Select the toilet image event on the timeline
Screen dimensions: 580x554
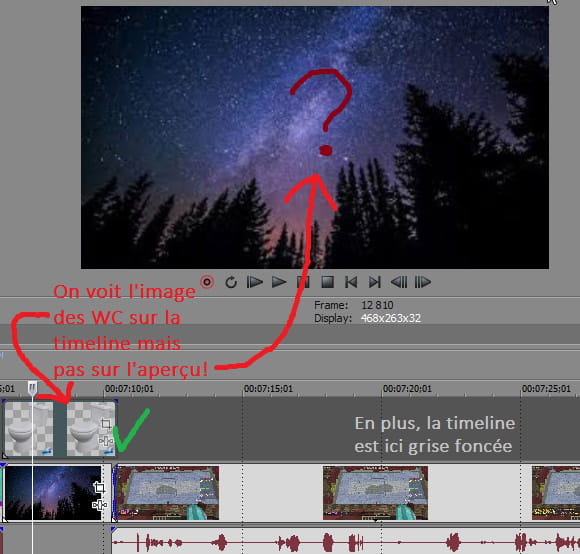(x=59, y=429)
